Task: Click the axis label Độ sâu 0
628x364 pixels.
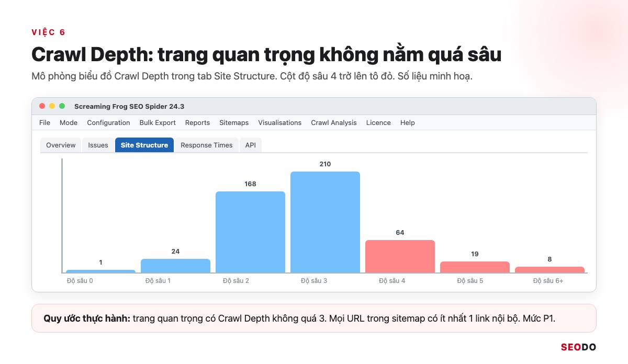Action: coord(80,281)
